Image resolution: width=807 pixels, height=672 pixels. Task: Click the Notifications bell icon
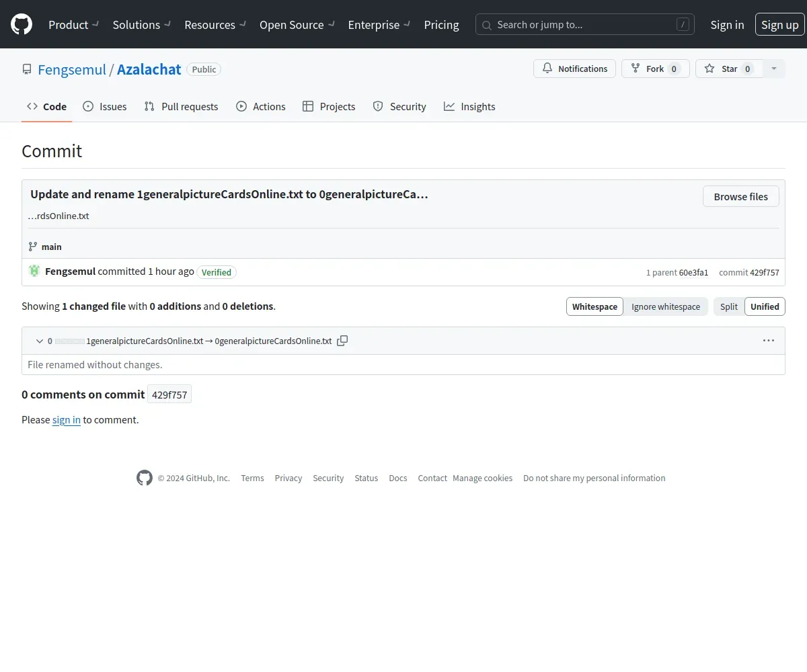click(547, 69)
